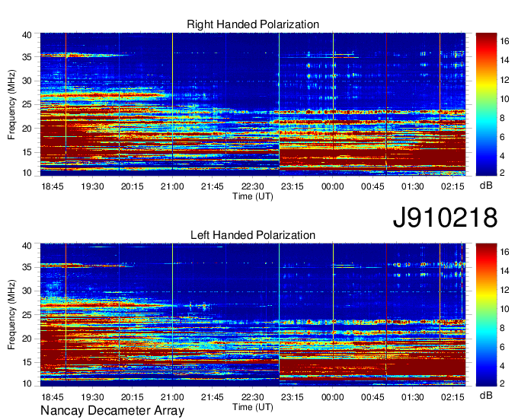Click 21:00 tick on Right Handed plot
The width and height of the screenshot is (518, 420).
pyautogui.click(x=172, y=186)
